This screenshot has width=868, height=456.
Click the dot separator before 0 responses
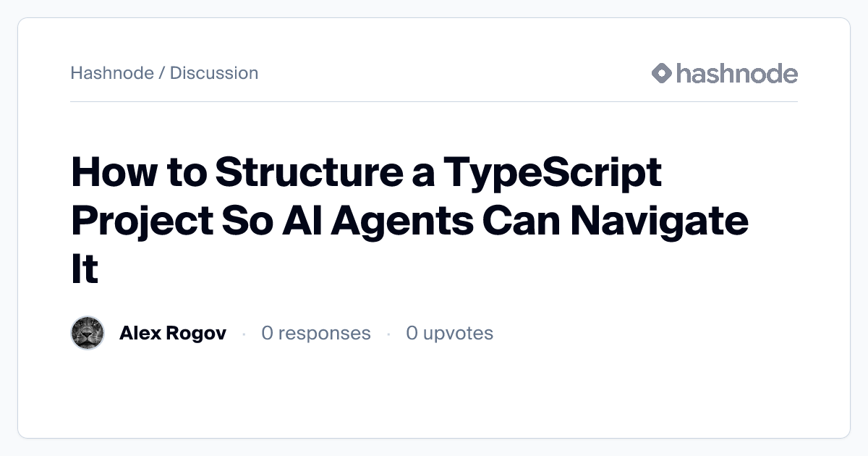(244, 334)
